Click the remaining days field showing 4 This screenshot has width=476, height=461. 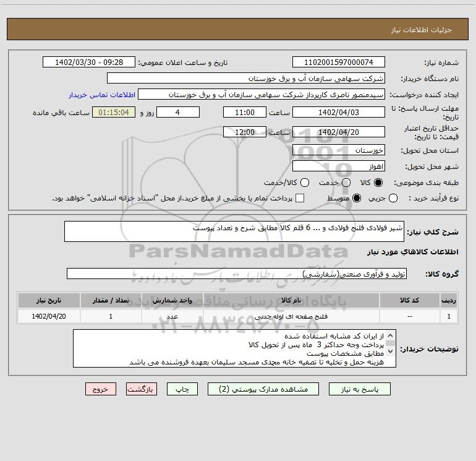[x=178, y=112]
